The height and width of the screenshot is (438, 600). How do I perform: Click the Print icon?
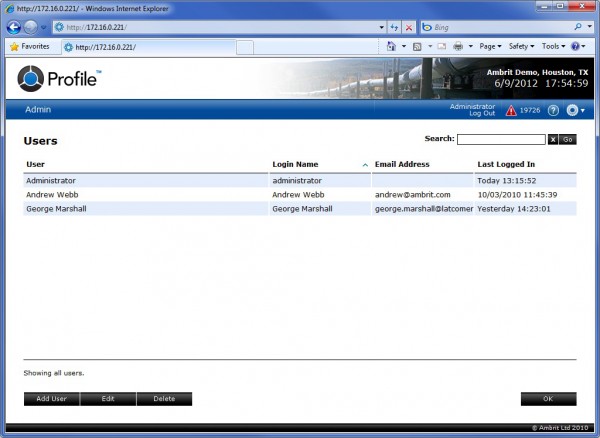pyautogui.click(x=458, y=46)
